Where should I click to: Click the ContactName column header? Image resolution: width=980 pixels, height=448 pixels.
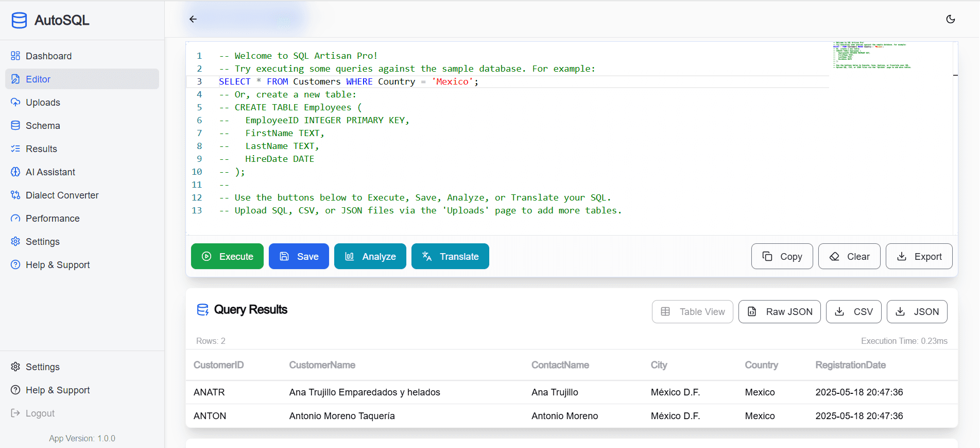(x=560, y=365)
